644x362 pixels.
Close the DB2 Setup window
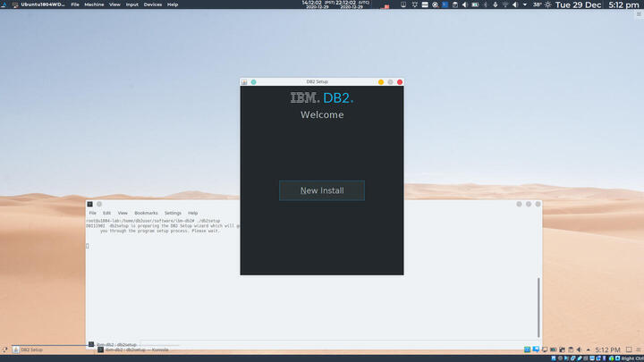point(400,82)
